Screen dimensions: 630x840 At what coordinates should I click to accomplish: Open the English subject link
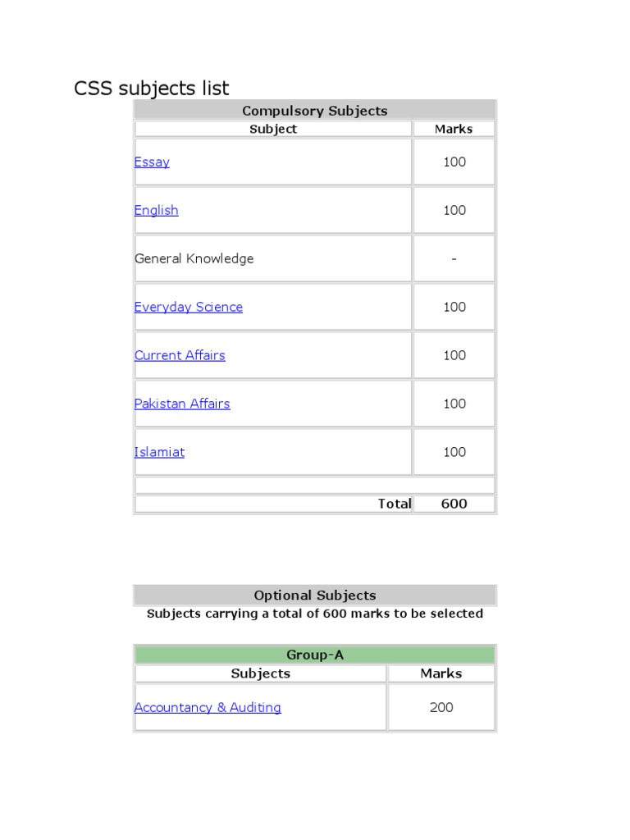pyautogui.click(x=156, y=210)
